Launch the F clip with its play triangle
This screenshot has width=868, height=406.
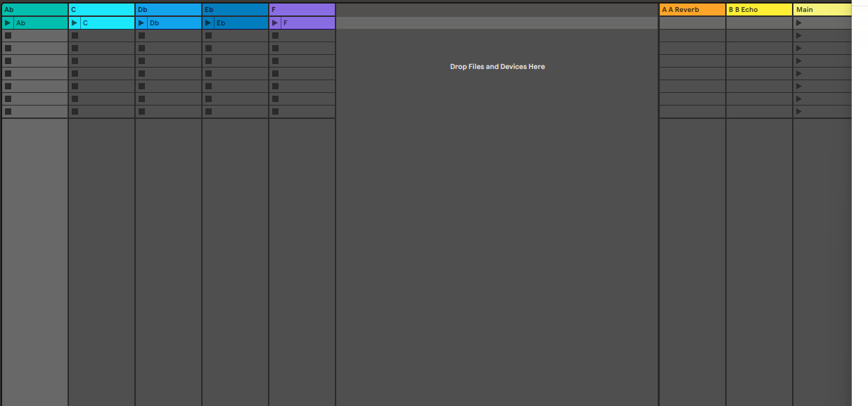[x=275, y=23]
